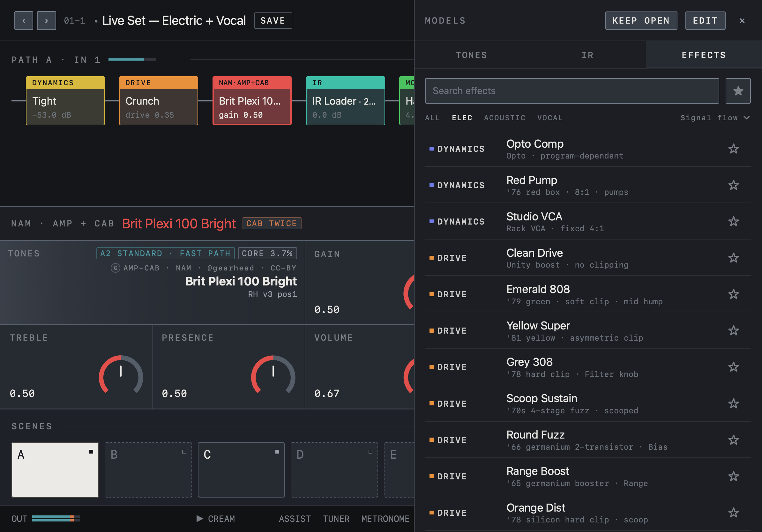
Task: Select the Crunch drive block
Action: point(159,101)
